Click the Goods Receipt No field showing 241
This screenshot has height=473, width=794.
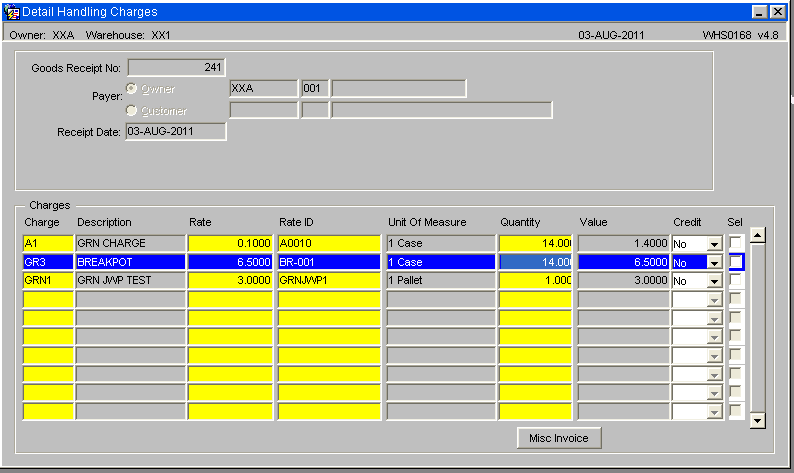click(x=176, y=67)
